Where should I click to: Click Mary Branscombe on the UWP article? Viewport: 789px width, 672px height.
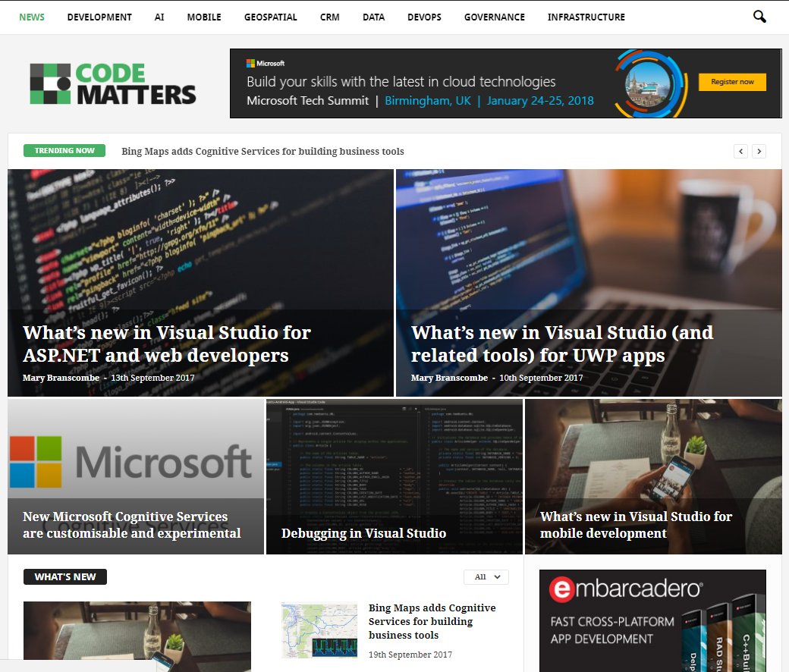point(449,378)
